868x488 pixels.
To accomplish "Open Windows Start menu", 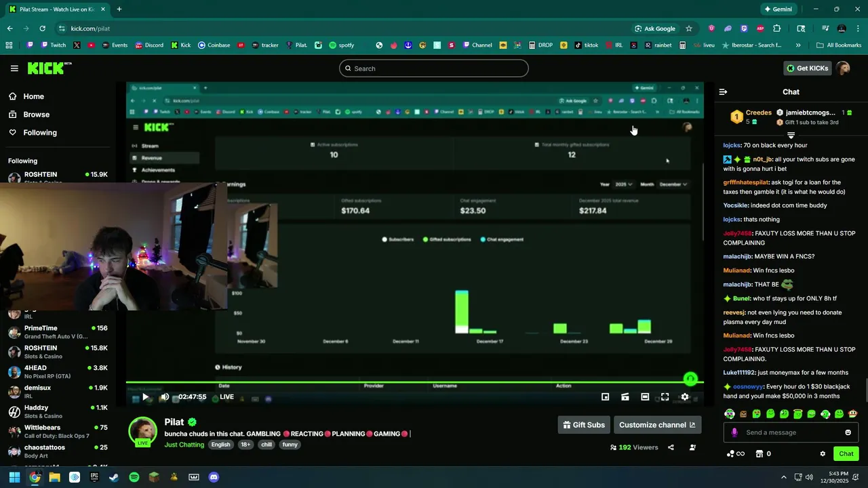I will (14, 477).
